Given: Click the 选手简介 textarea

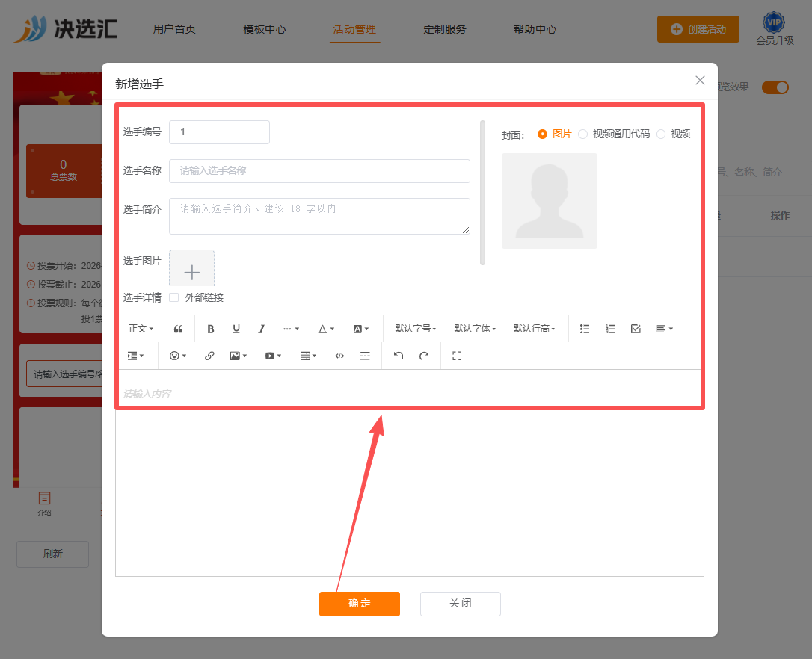Looking at the screenshot, I should [x=319, y=217].
